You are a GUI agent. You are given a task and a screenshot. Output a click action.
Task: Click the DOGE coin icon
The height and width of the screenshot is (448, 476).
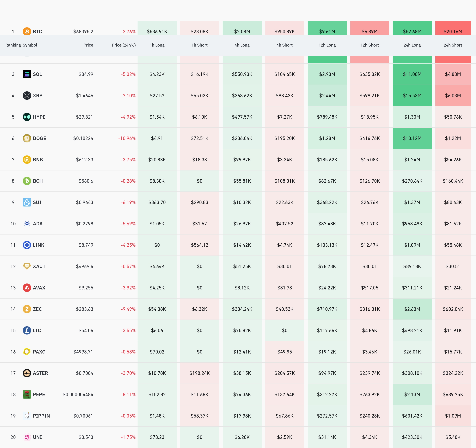tap(27, 138)
